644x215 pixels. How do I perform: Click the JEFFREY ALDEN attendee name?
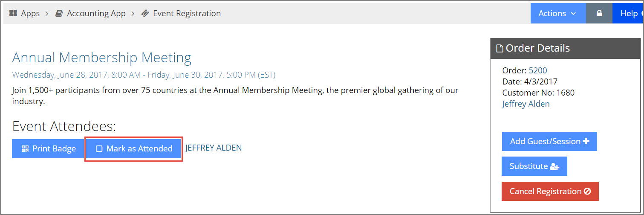tap(214, 148)
